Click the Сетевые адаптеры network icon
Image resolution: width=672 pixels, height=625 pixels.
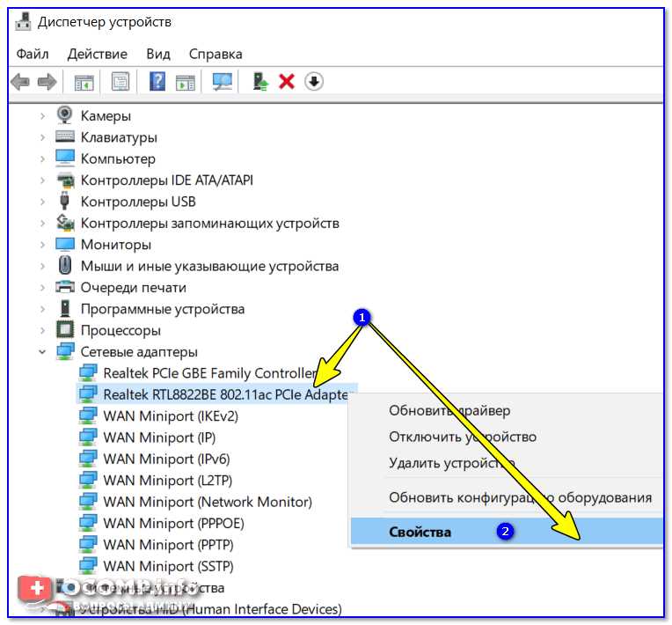[x=66, y=351]
